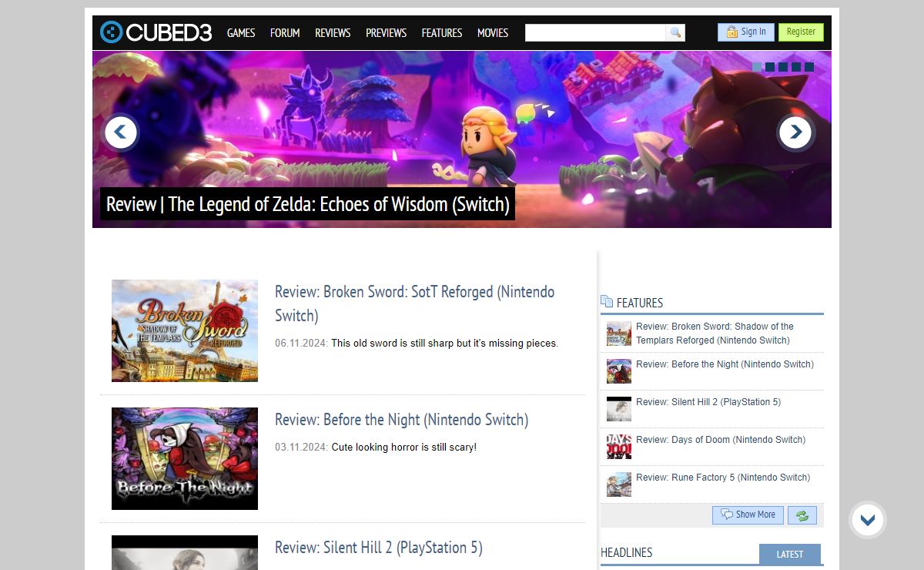Focus the site search input field
The width and height of the screenshot is (924, 570).
[x=595, y=32]
